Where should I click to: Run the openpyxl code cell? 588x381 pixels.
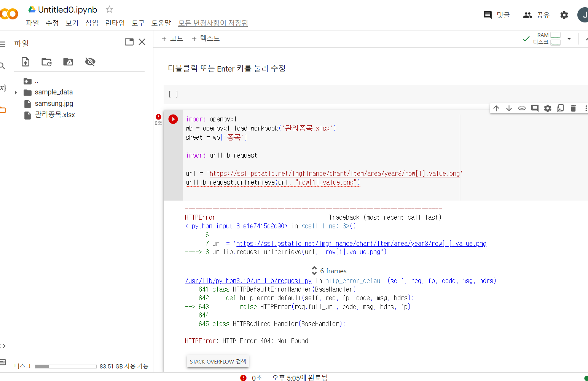(173, 119)
